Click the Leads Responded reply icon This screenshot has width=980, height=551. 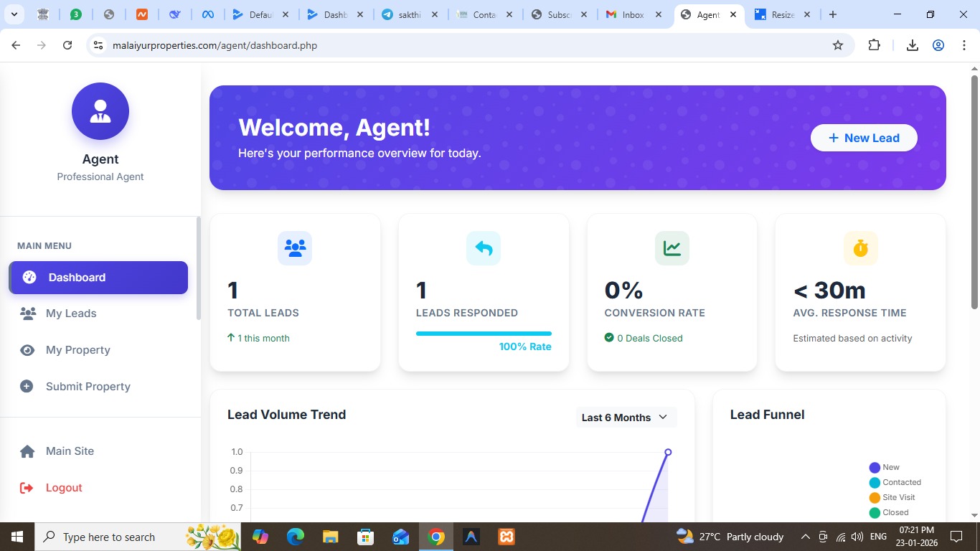click(483, 248)
